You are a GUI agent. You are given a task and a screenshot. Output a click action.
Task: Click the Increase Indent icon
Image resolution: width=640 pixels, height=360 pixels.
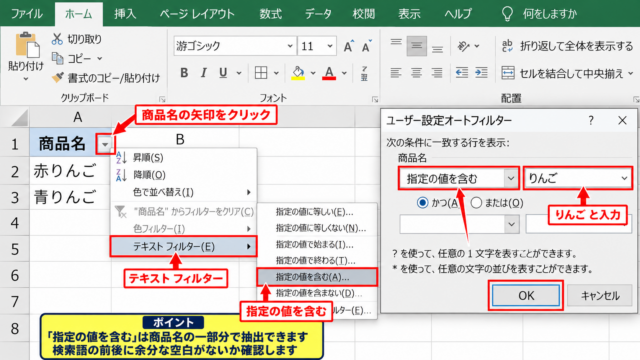[481, 73]
